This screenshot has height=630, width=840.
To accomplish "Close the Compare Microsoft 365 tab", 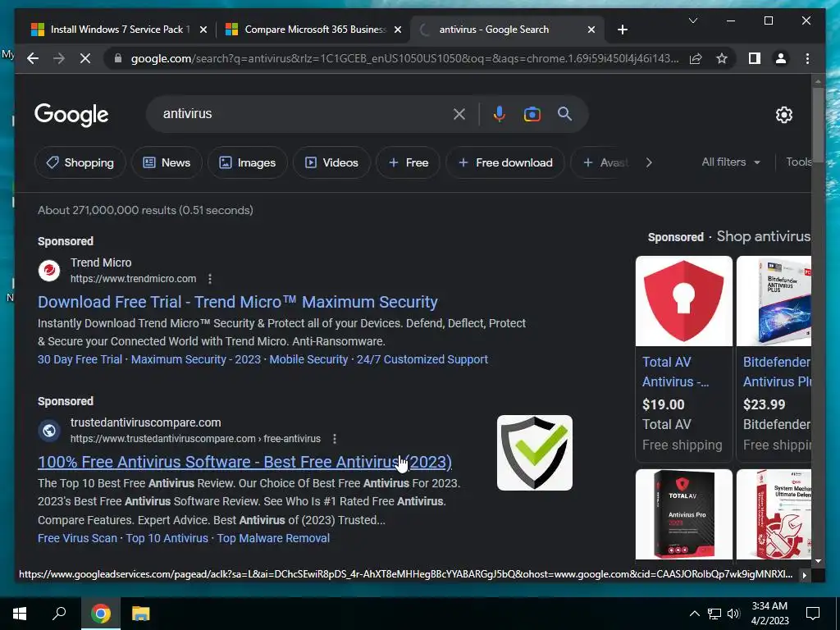I will (398, 30).
